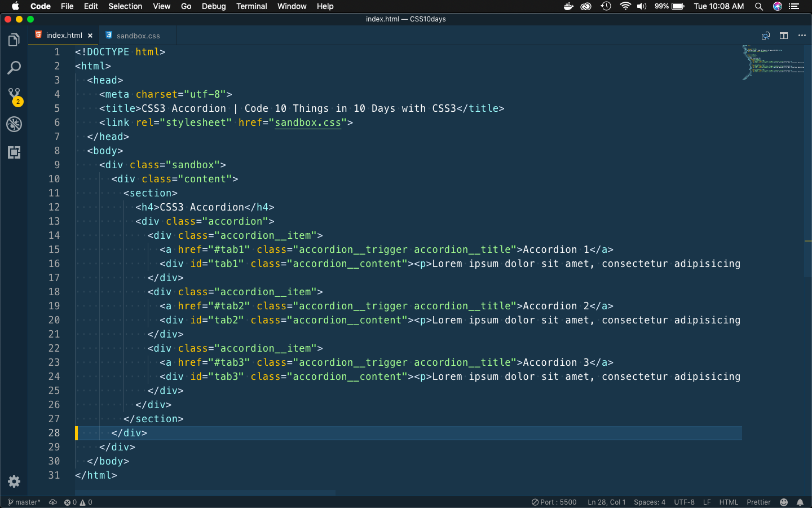
Task: Switch to the sandbox.css tab
Action: (138, 36)
